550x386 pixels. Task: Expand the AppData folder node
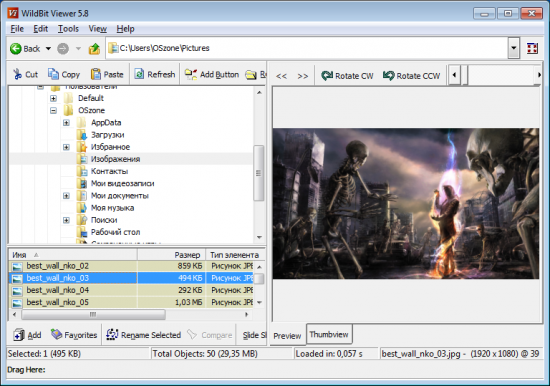[66, 123]
